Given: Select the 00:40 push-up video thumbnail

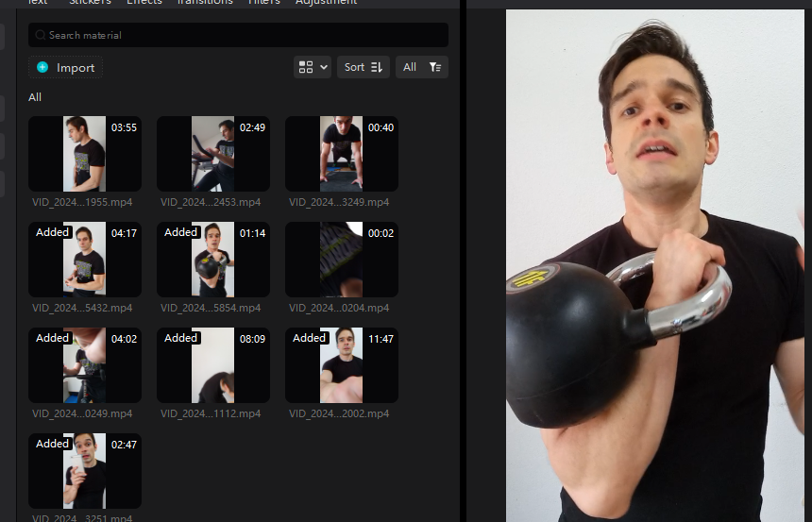Looking at the screenshot, I should (x=342, y=154).
